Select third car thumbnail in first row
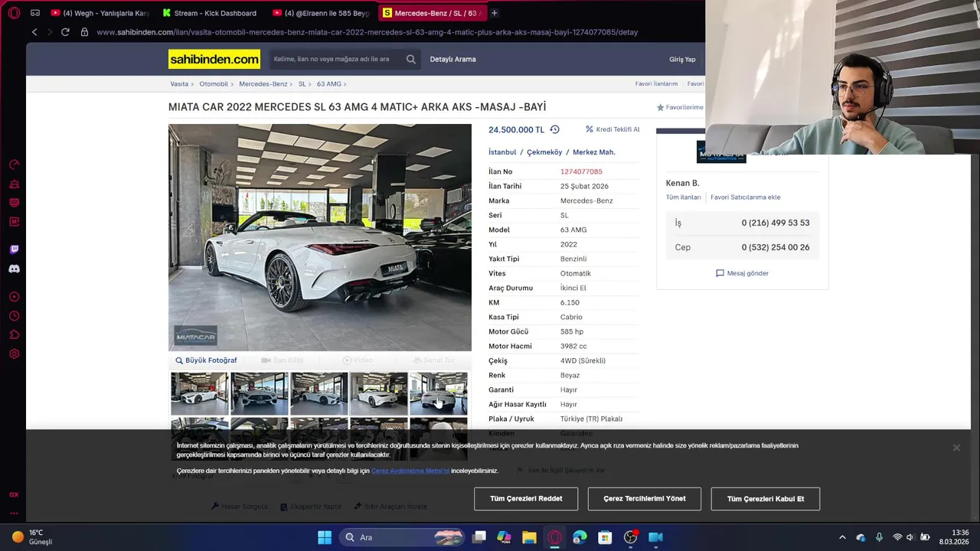The width and height of the screenshot is (980, 551). (319, 393)
